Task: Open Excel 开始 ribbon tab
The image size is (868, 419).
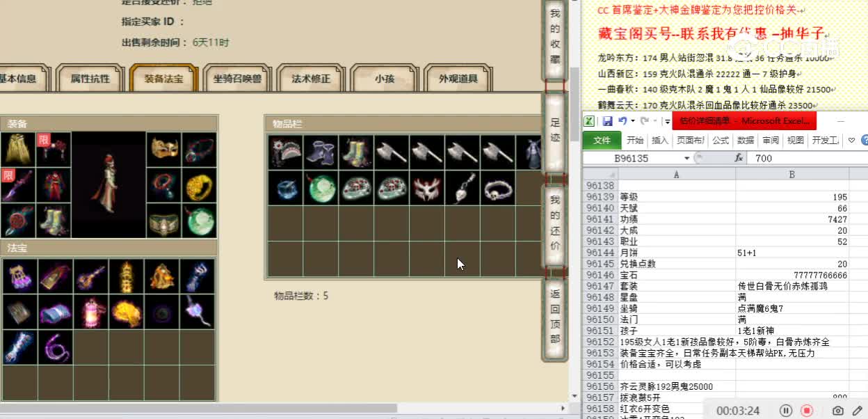Action: 635,140
